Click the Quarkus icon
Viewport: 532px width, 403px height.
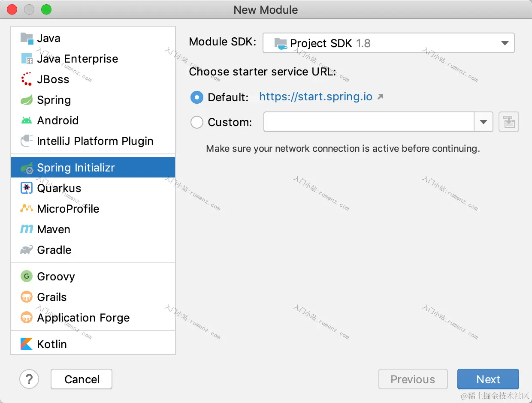(x=27, y=188)
